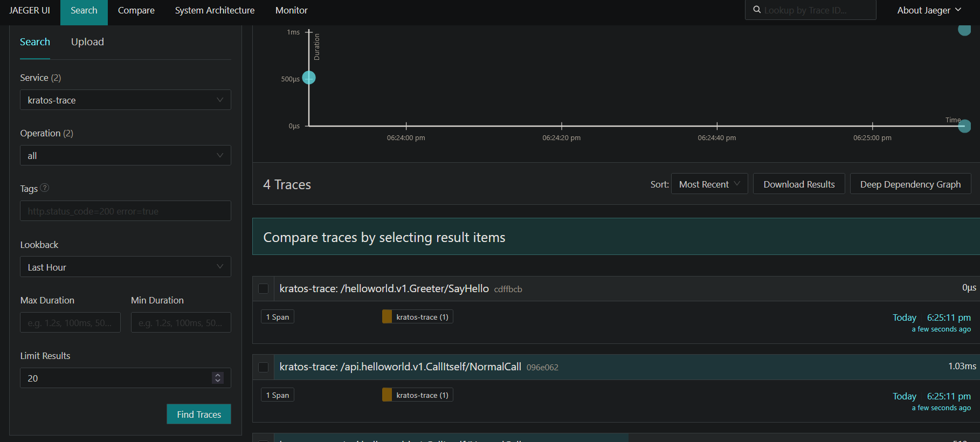Open the Deep Dependency Graph

point(910,184)
